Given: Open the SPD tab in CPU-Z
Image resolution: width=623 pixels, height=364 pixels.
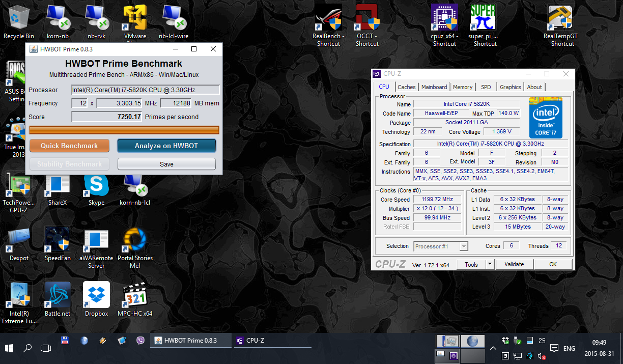Looking at the screenshot, I should click(x=486, y=87).
